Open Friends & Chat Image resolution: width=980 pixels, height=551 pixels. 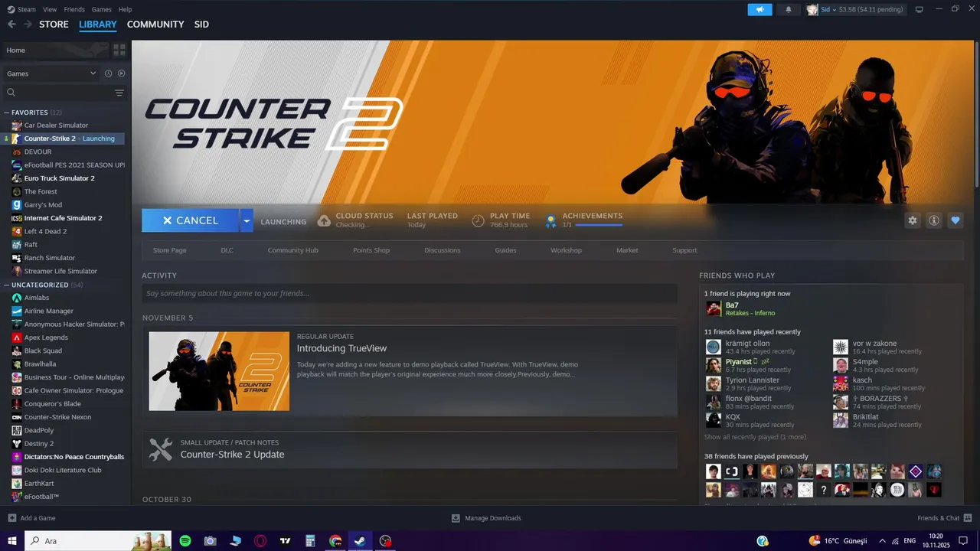943,518
